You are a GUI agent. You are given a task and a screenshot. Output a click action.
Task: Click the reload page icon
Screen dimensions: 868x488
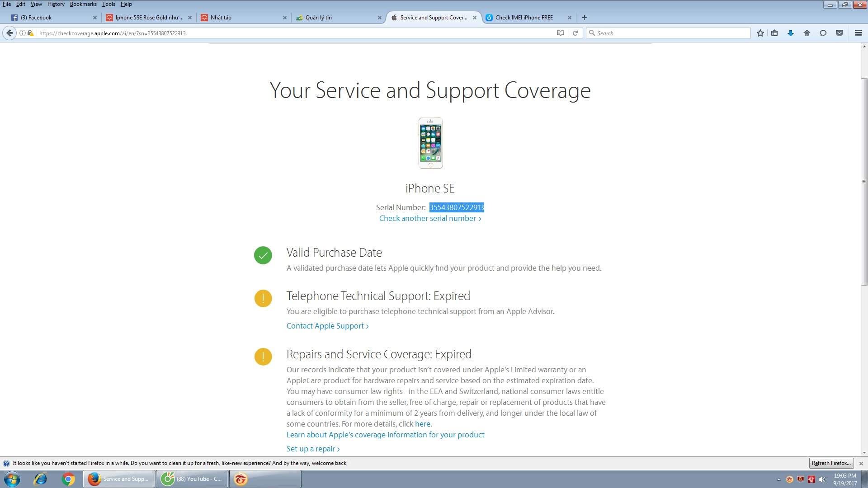tap(575, 33)
